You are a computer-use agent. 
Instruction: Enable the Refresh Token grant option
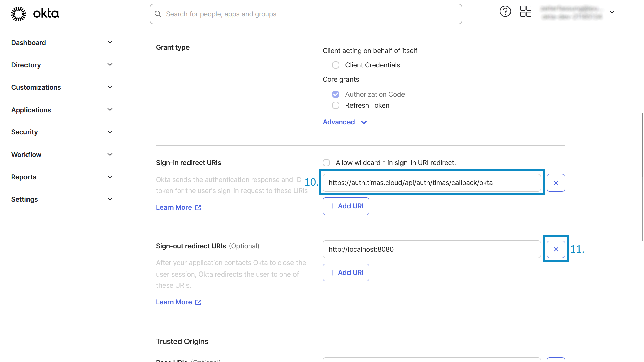pos(336,105)
